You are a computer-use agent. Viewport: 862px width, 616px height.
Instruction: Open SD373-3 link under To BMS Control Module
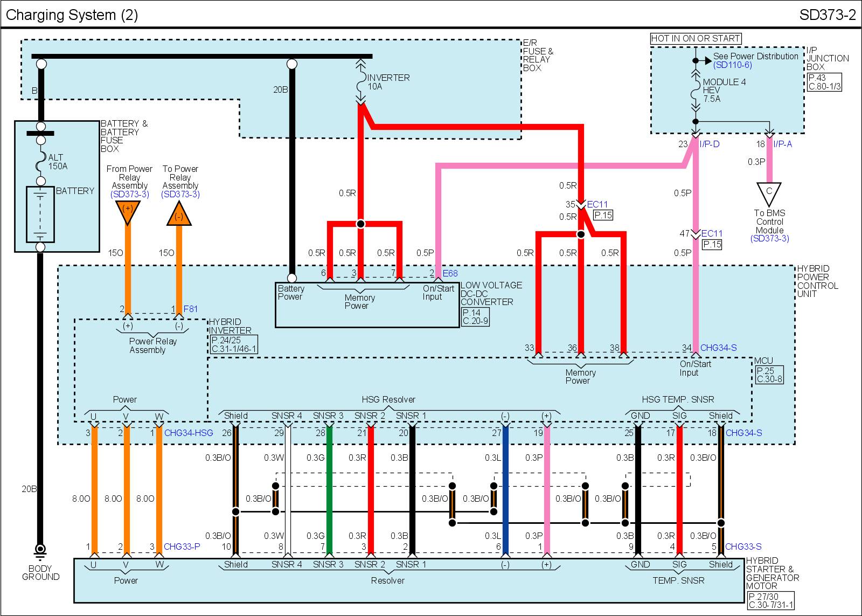pos(769,238)
